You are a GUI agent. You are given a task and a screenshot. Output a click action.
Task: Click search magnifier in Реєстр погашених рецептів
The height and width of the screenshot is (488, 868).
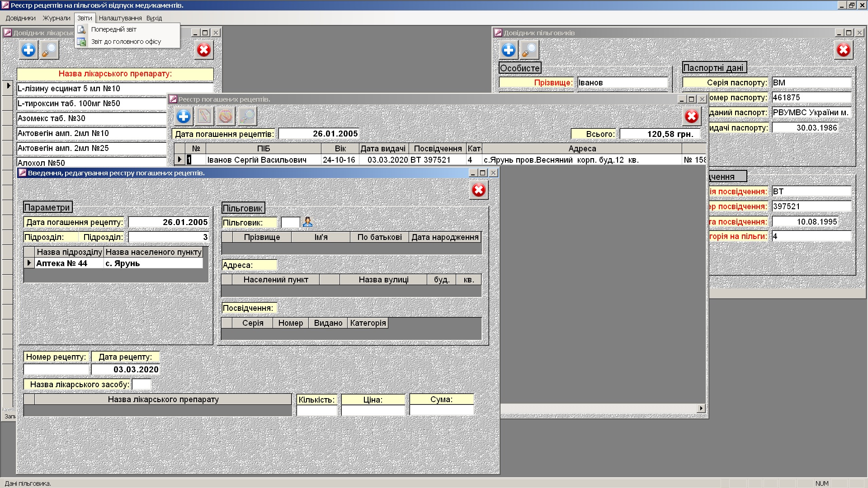click(247, 117)
